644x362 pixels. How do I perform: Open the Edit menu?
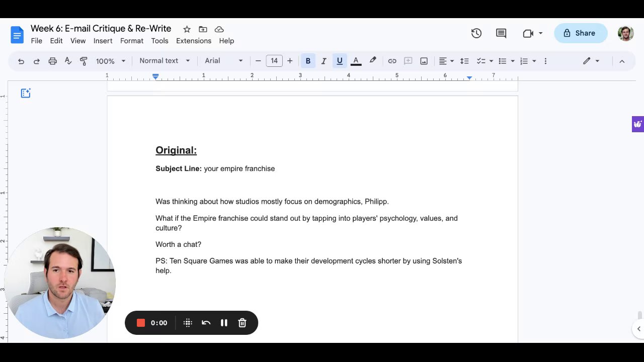point(56,41)
